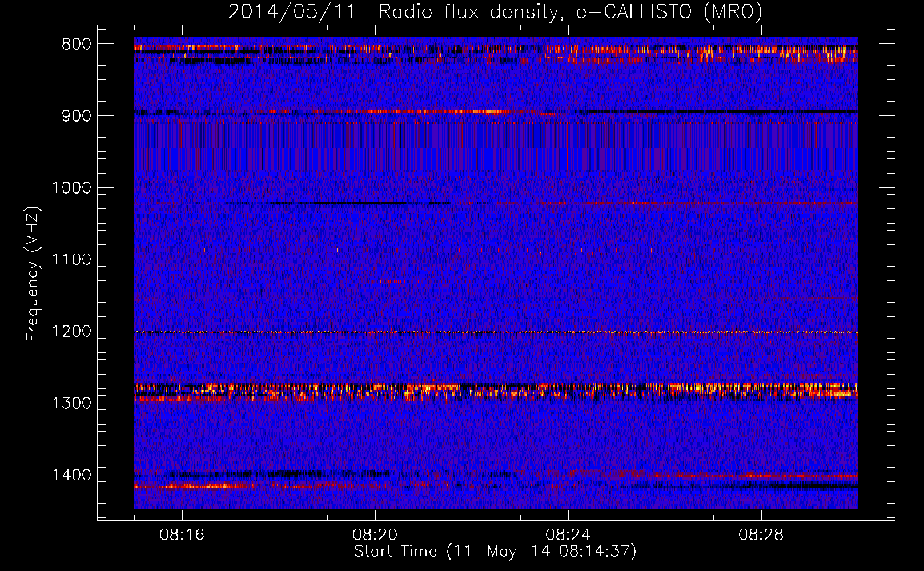
Task: Click the 08:20 time tick label
Action: point(375,535)
